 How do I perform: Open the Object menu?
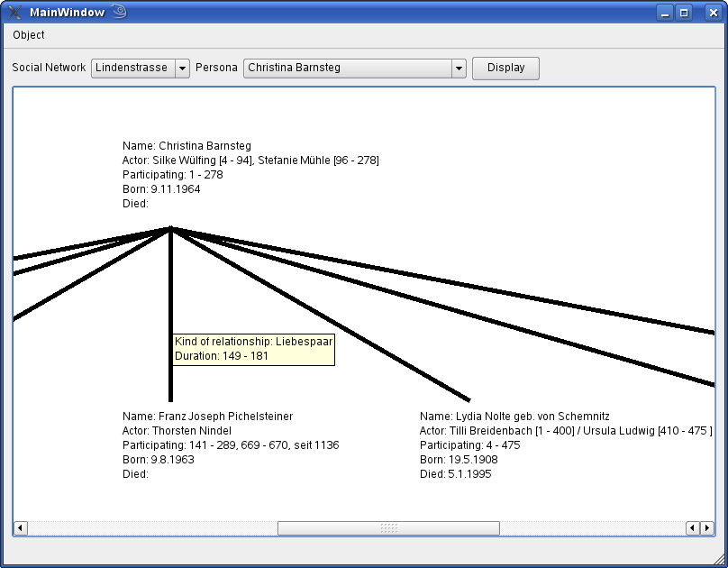click(x=28, y=35)
